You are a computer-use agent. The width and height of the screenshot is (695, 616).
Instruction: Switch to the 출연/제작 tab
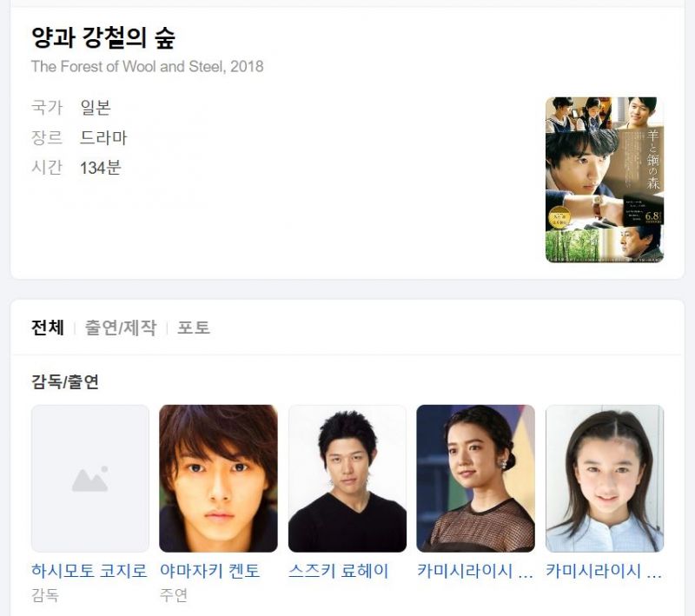tap(121, 328)
